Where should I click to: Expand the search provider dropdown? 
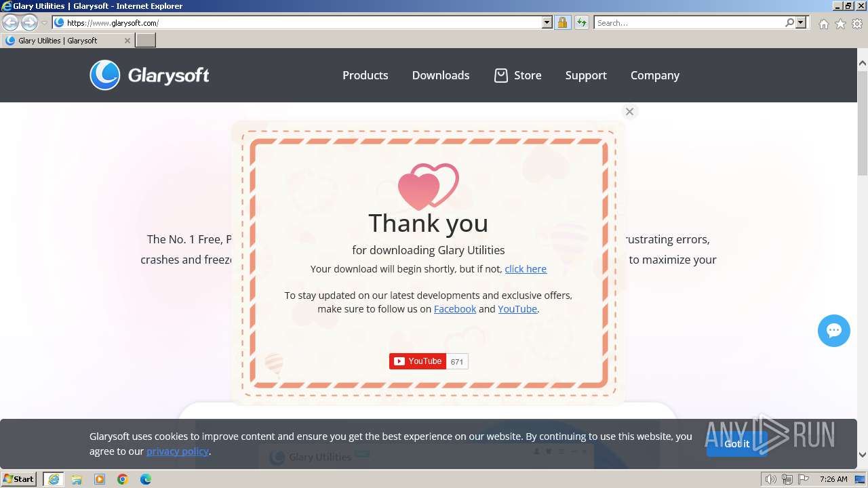pyautogui.click(x=801, y=22)
